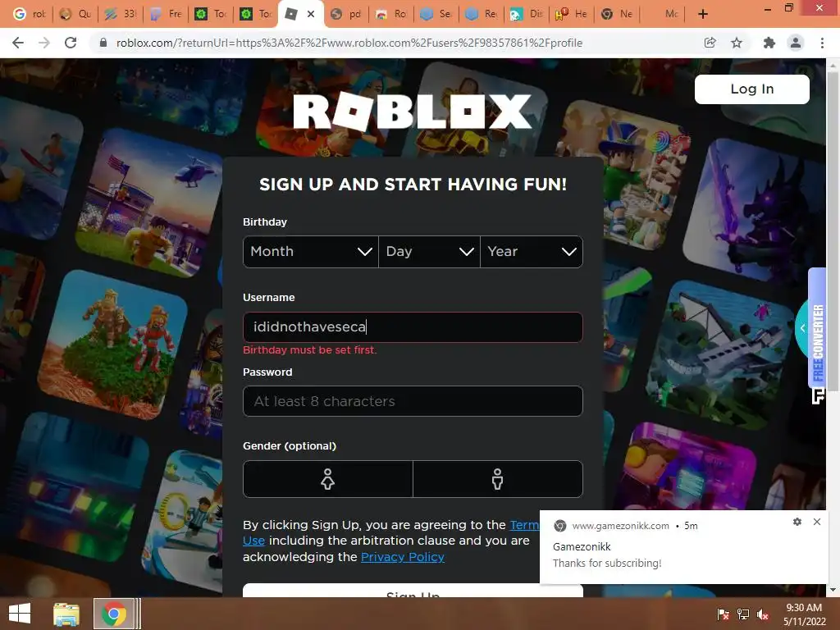Open a new browser tab

703,14
